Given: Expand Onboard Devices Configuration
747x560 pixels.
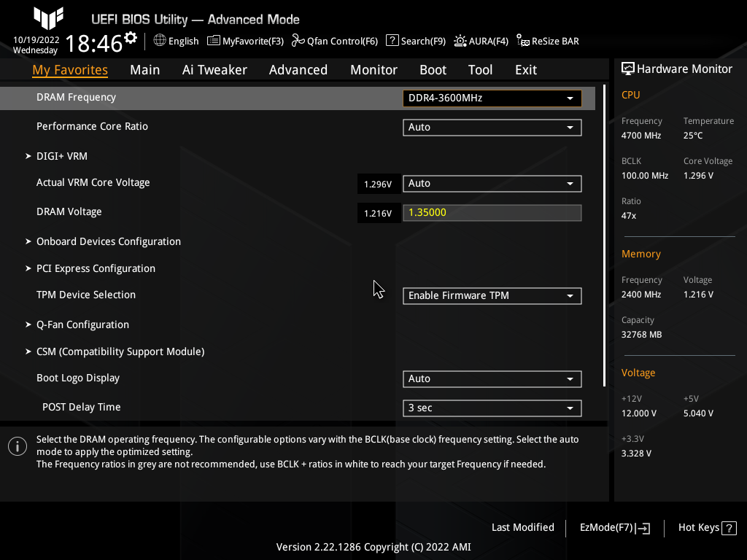Looking at the screenshot, I should point(108,241).
